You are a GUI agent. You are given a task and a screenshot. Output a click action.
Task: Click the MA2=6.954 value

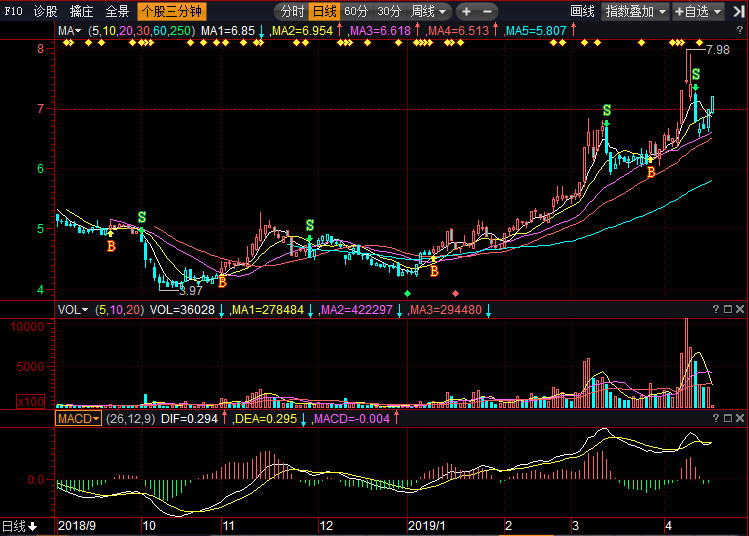302,31
